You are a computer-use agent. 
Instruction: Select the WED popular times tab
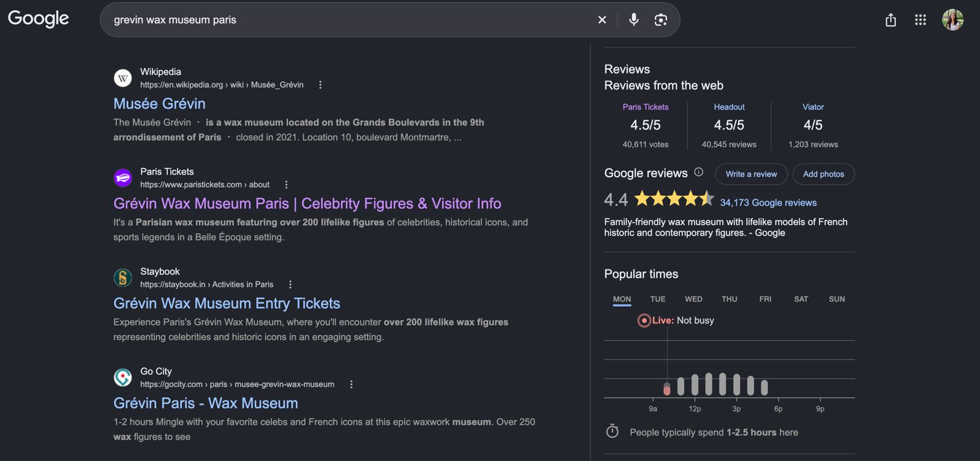(x=693, y=299)
